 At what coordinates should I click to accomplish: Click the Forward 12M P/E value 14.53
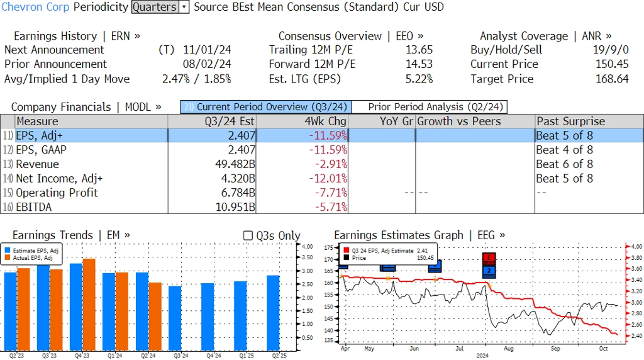419,64
